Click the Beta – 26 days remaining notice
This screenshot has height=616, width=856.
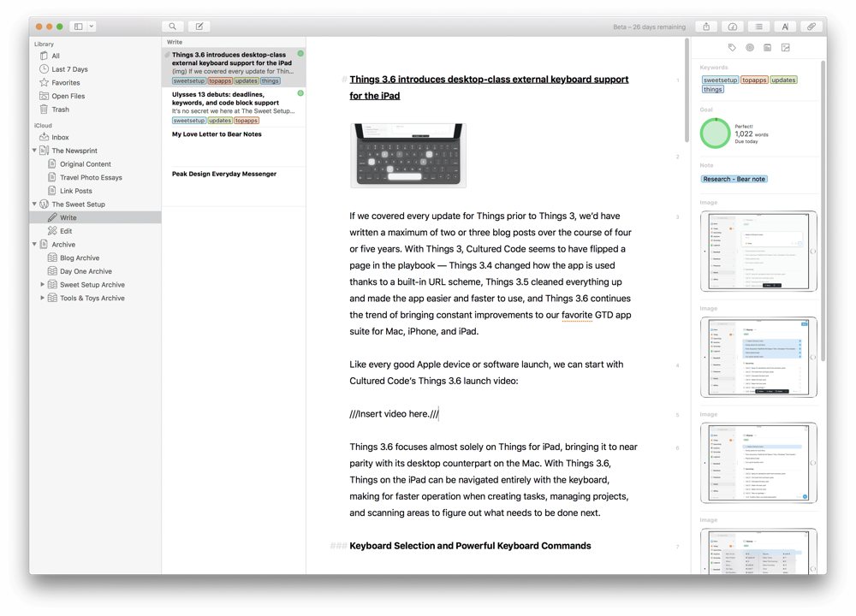tap(649, 27)
